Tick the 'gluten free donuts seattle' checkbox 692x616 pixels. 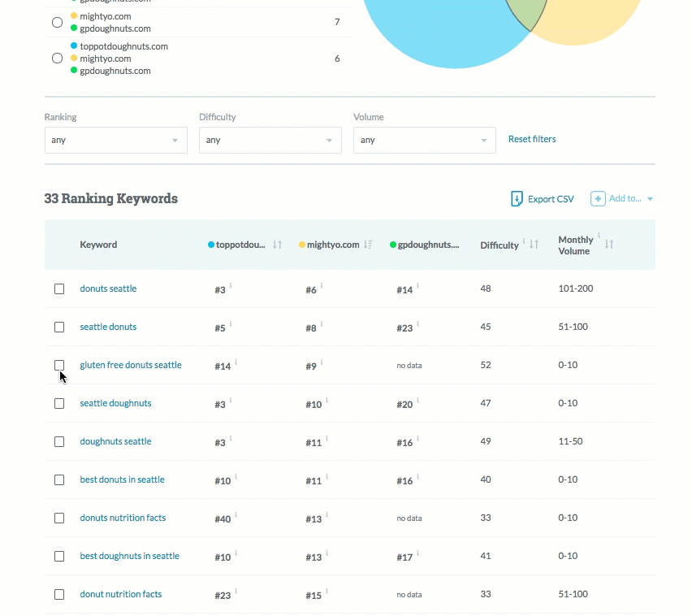click(59, 365)
